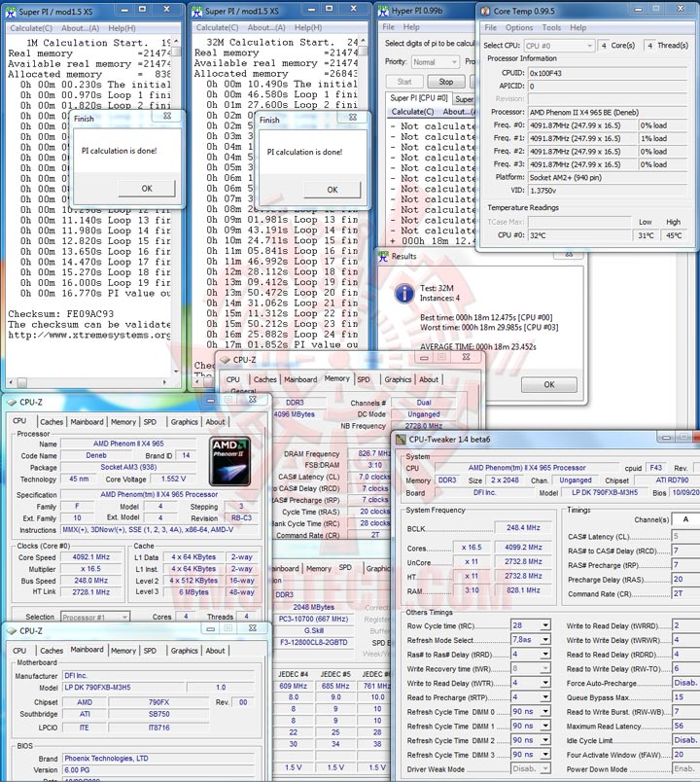Viewport: 700px width, 782px height.
Task: Expand the Write to Read Delay (tWTR) dropdown
Action: click(545, 683)
